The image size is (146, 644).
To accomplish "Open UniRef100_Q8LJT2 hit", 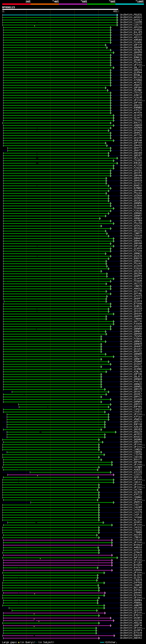I will tap(131, 67).
